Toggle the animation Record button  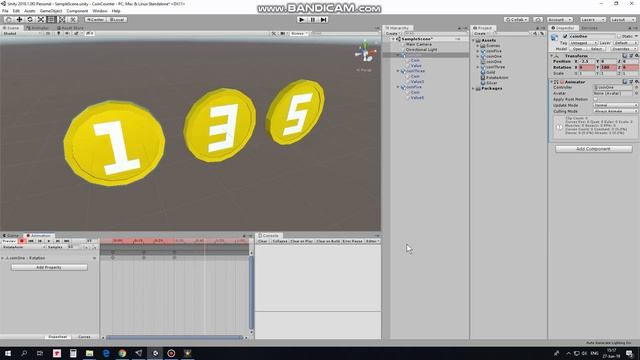point(22,241)
